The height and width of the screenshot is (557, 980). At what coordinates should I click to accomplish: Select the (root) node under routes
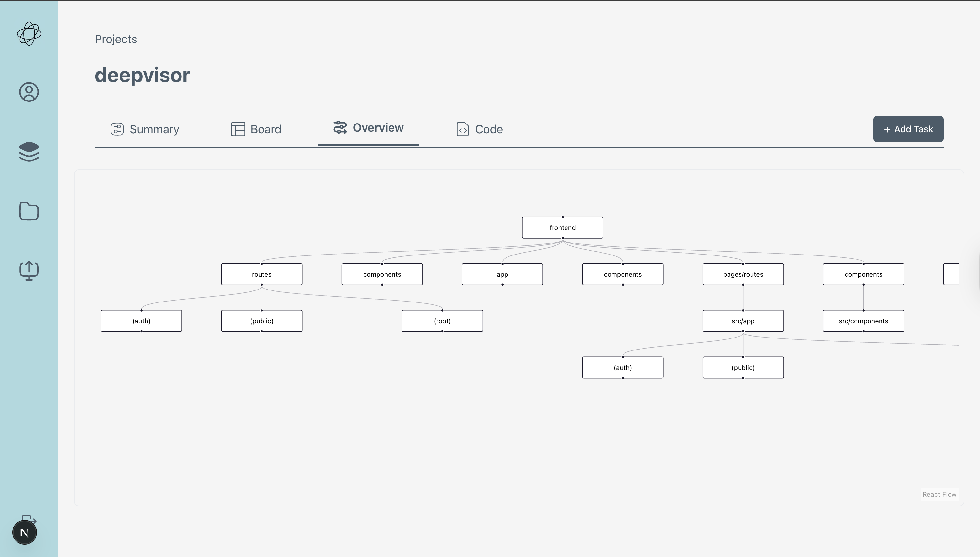point(442,321)
